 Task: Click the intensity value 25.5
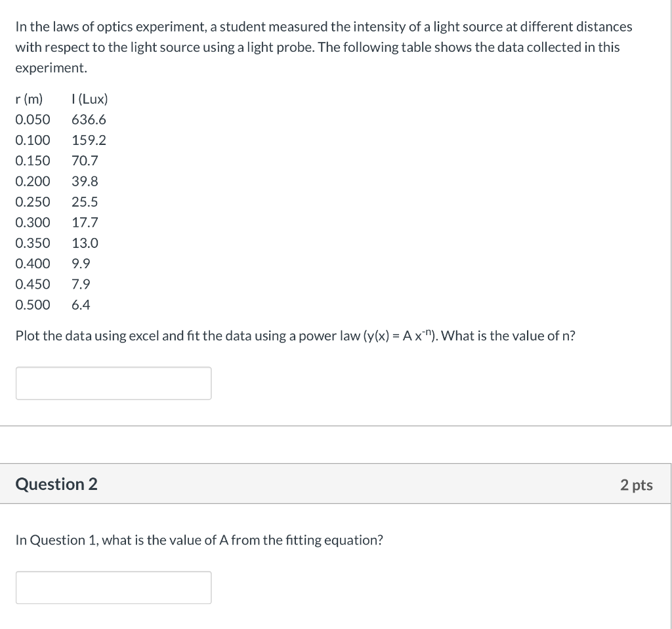[x=85, y=202]
